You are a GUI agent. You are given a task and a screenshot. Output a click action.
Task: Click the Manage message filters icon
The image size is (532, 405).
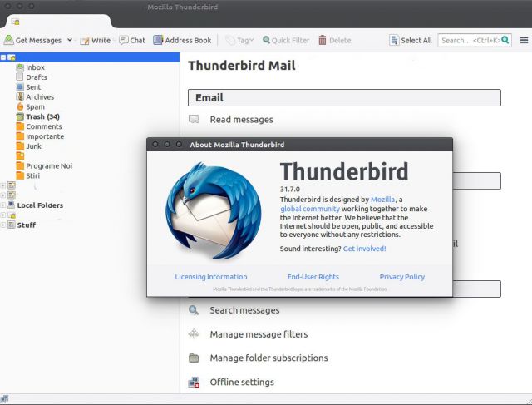tap(194, 334)
